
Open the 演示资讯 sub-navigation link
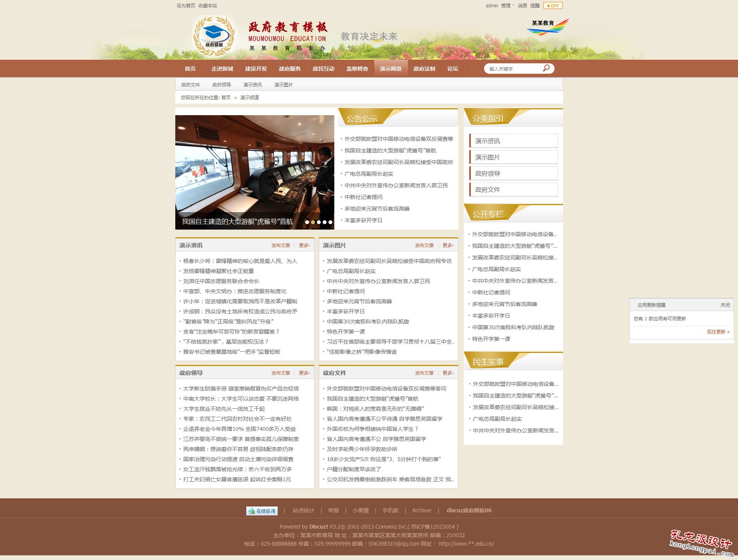click(252, 85)
